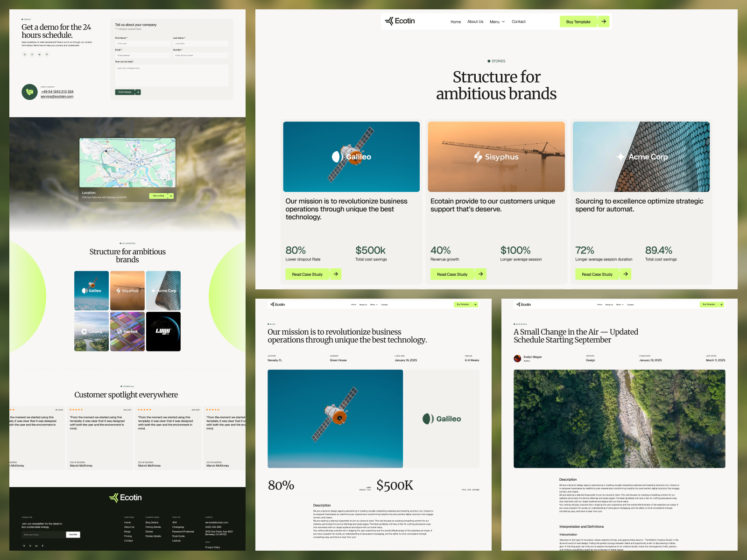Screen dimensions: 747x560
Task: Click the Last Name input field
Action: point(200,43)
